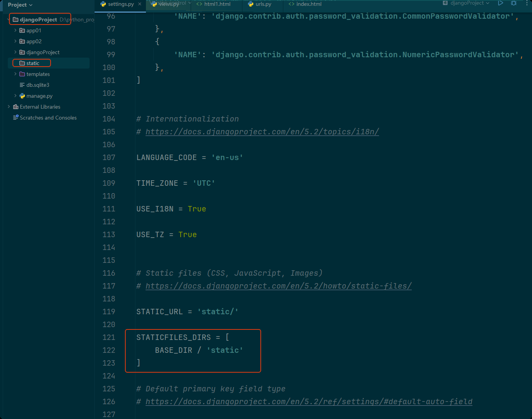The image size is (532, 419).
Task: Switch to the index.html tab
Action: (x=305, y=4)
